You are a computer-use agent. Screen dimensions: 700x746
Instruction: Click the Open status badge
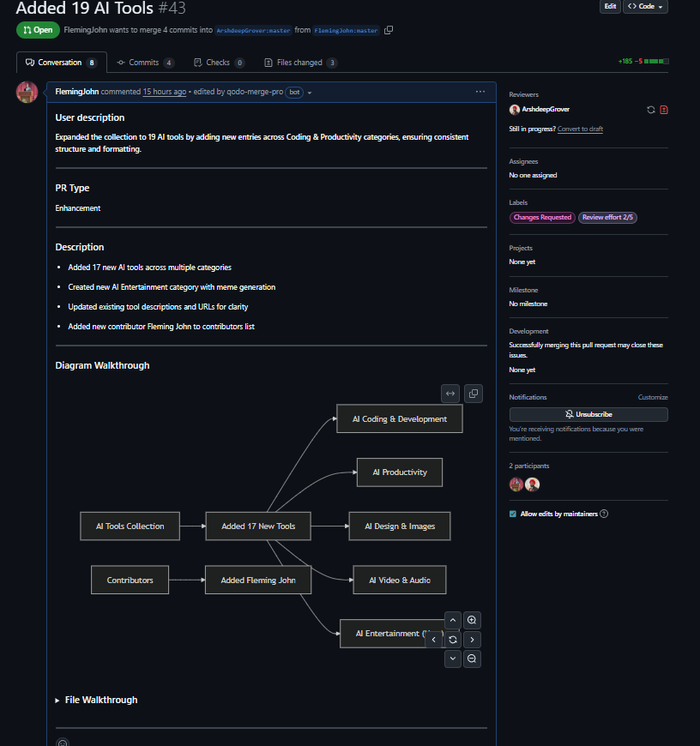[x=38, y=30]
